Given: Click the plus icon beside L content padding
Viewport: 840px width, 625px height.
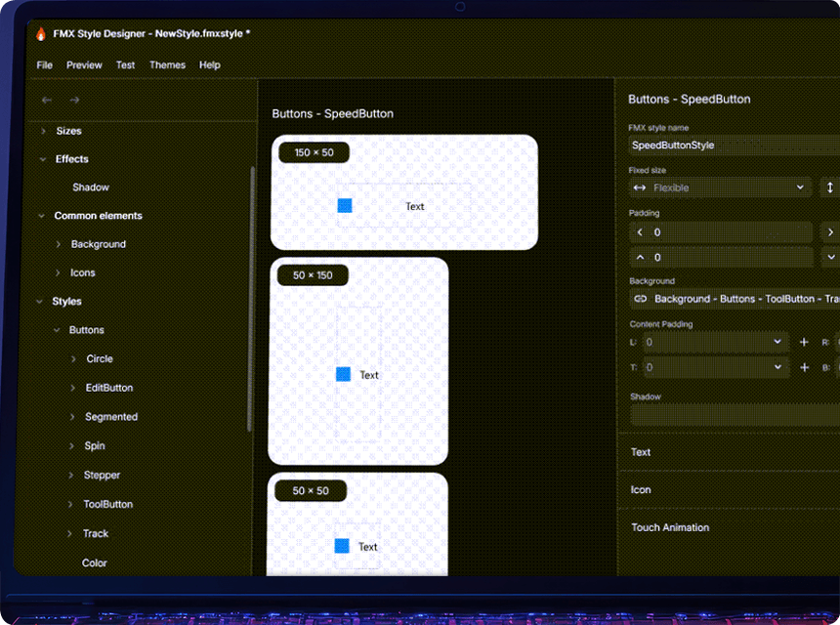Looking at the screenshot, I should [x=805, y=343].
